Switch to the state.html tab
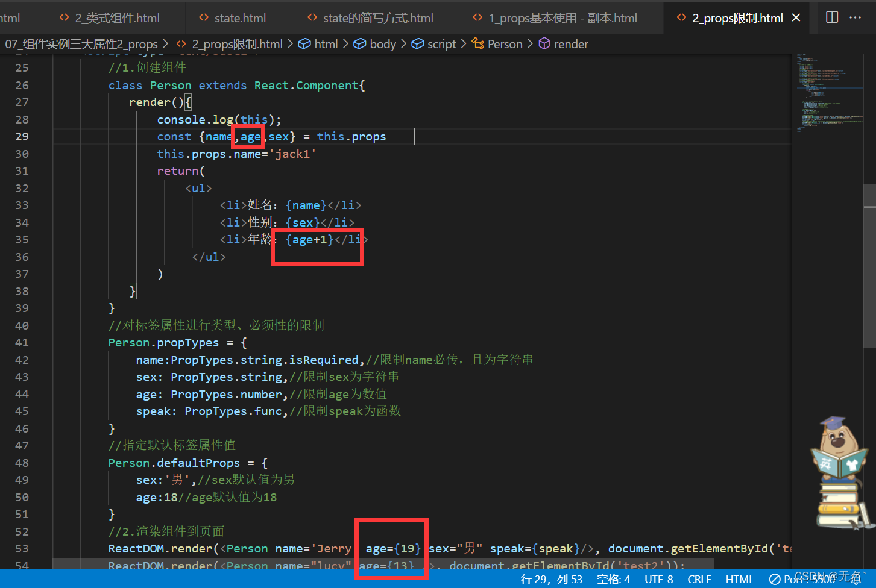The image size is (876, 588). tap(239, 18)
